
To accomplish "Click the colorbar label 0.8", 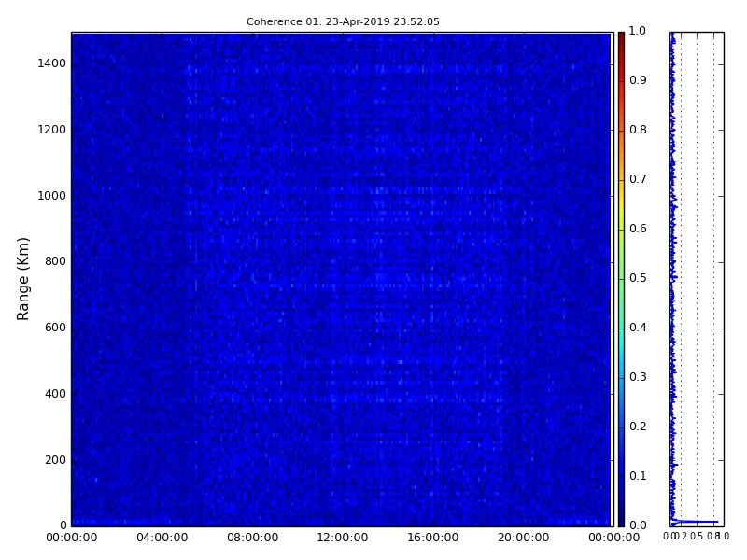I will click(638, 130).
